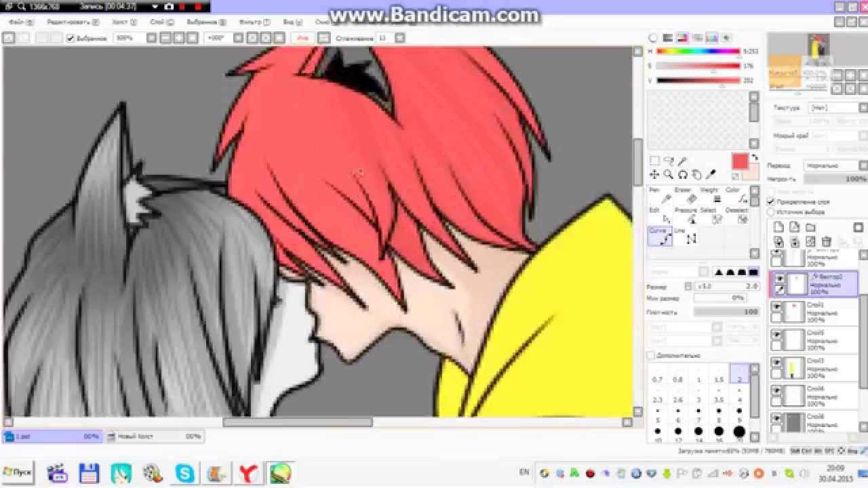The height and width of the screenshot is (488, 868).
Task: Toggle the Выбранное checkbox in toolbar
Action: pos(71,39)
